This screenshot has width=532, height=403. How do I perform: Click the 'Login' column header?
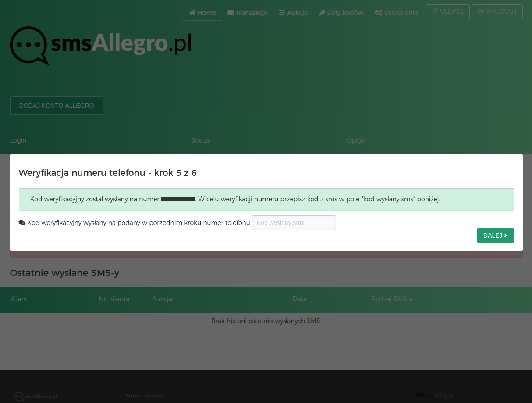(18, 140)
